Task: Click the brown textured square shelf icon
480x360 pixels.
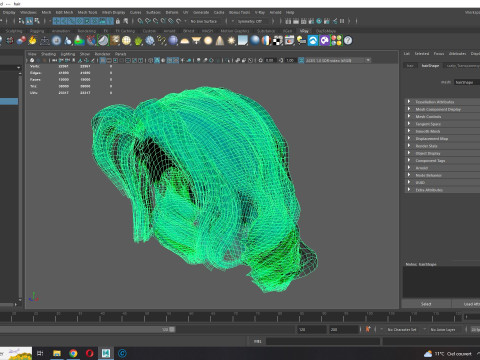Action: pyautogui.click(x=115, y=41)
